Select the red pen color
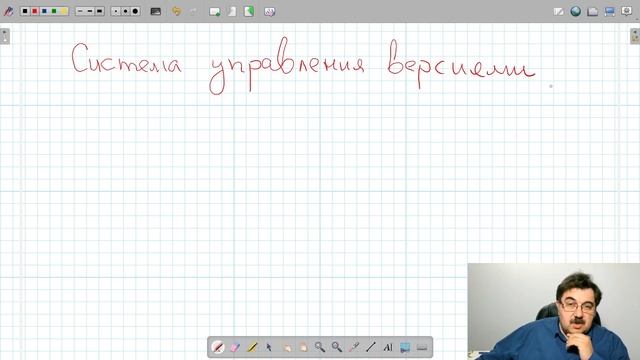The image size is (640, 360). tap(35, 11)
